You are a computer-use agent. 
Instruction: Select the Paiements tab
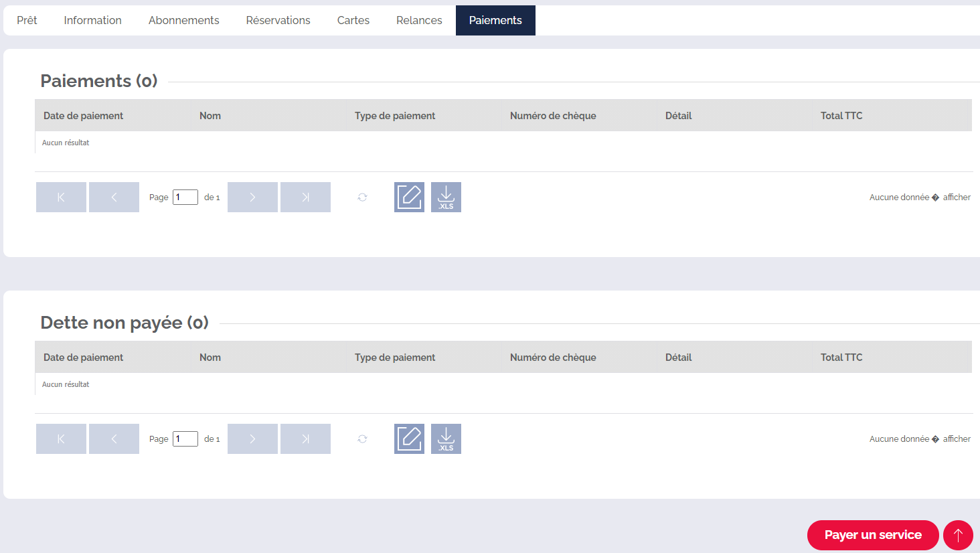tap(495, 20)
